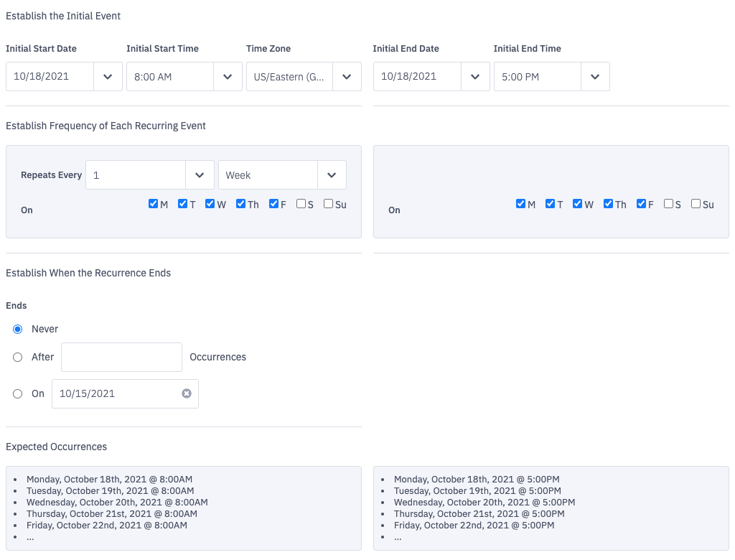Toggle Thursday in the right panel
This screenshot has height=560, width=735.
coord(609,204)
